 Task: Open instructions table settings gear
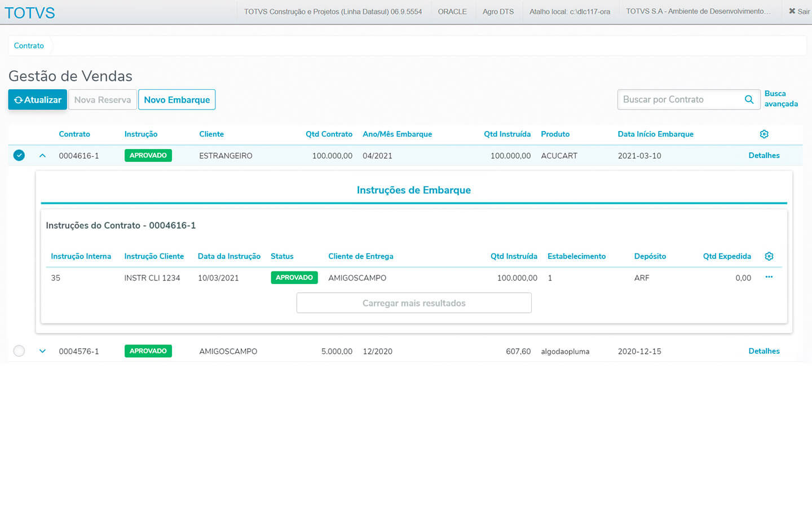769,256
